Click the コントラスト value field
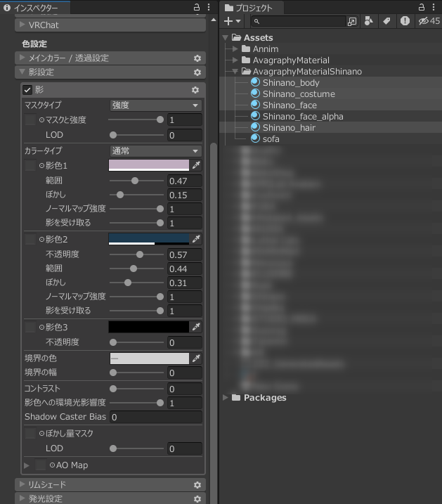The width and height of the screenshot is (442, 504). (x=185, y=389)
